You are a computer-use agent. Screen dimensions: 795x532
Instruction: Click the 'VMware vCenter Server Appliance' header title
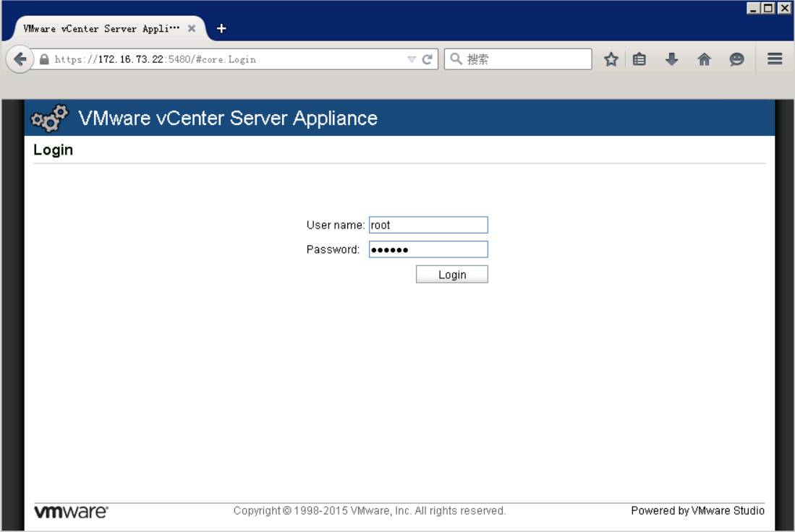point(228,119)
